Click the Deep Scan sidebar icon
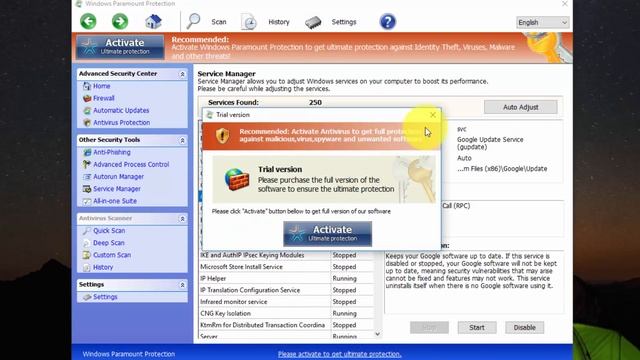 point(87,243)
